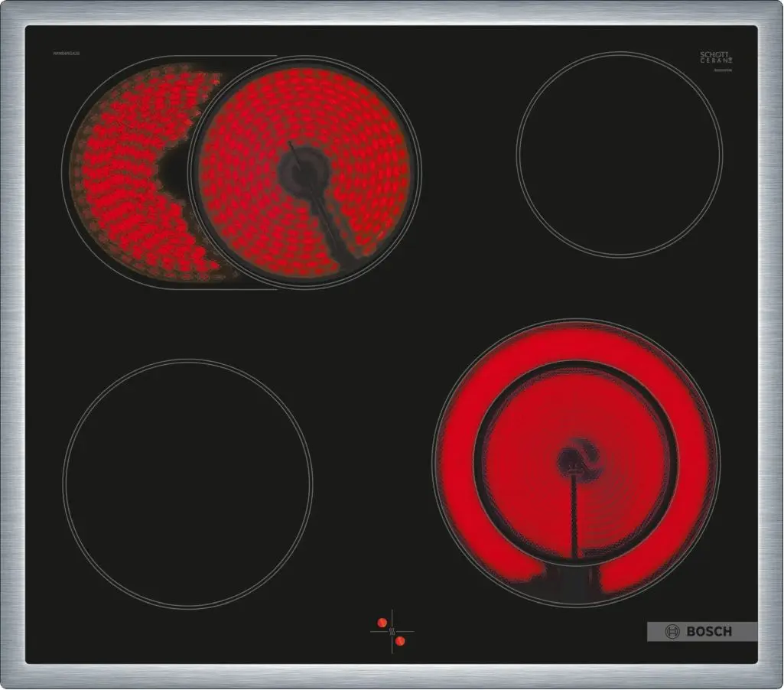This screenshot has height=690, width=784.
Task: Select the glowing round zone at top left
Action: tap(304, 173)
